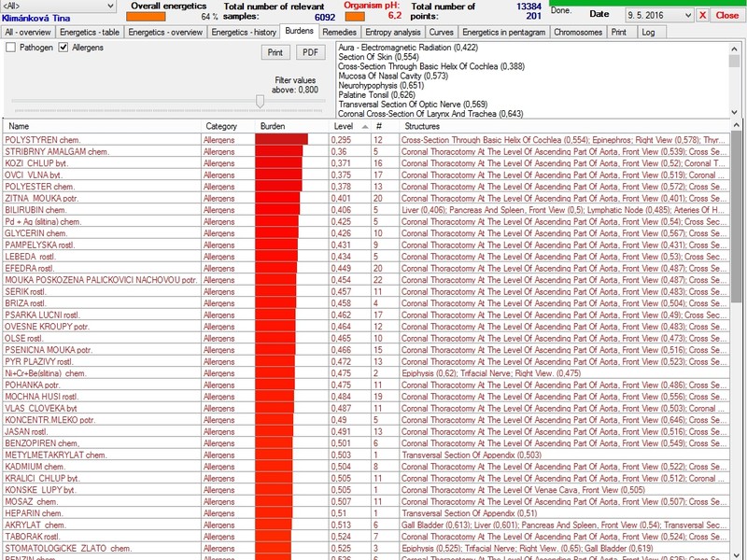This screenshot has width=747, height=560.
Task: Select the PAMPELYSKA rostl. row
Action: pos(366,245)
